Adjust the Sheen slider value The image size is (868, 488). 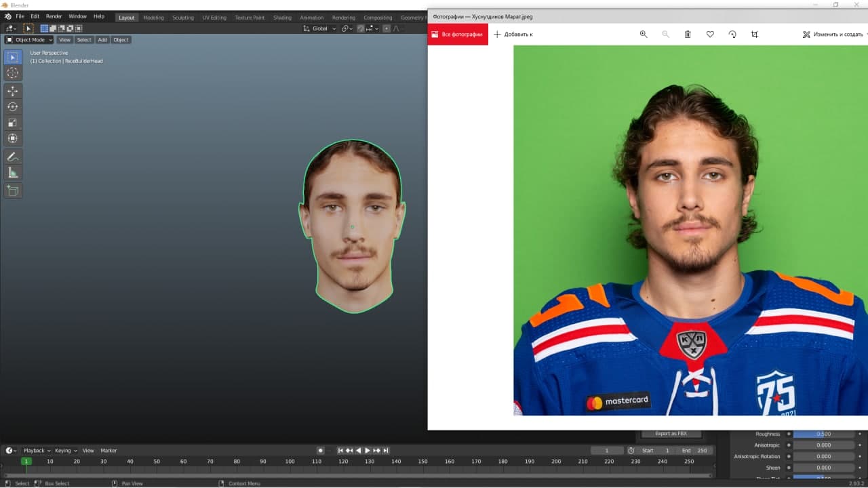(824, 468)
